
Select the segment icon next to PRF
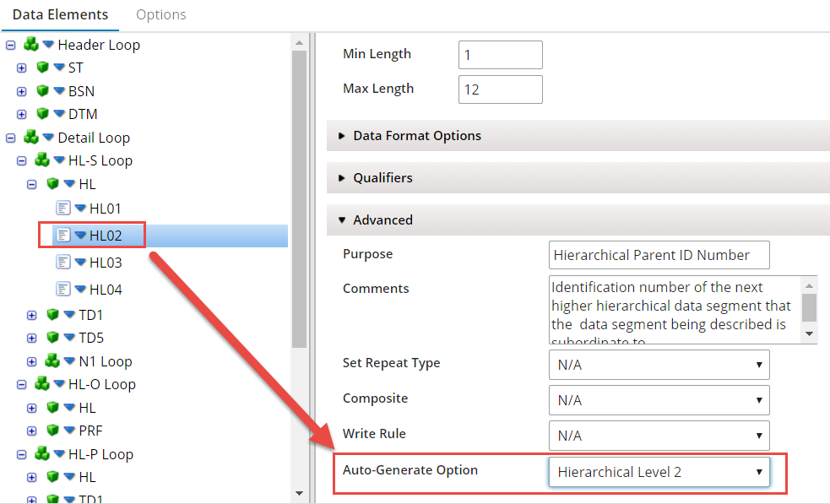52,430
